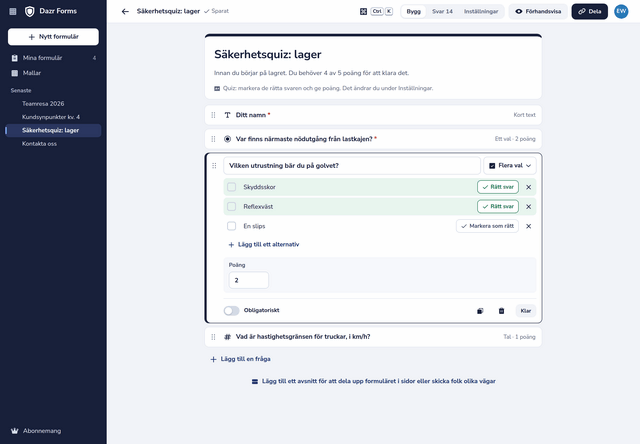Toggle the Skyddsskor checkbox
Screen dimensions: 640x444
point(231,187)
